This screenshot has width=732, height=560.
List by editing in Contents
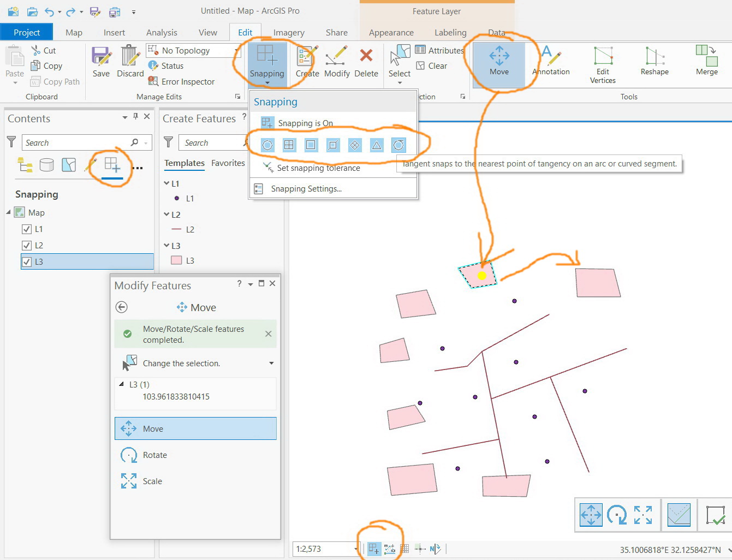coord(91,164)
